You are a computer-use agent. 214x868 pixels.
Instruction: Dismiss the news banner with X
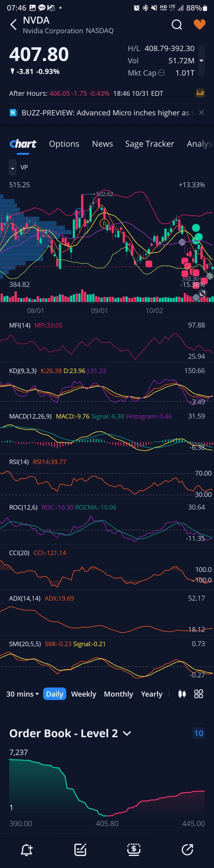(x=201, y=112)
